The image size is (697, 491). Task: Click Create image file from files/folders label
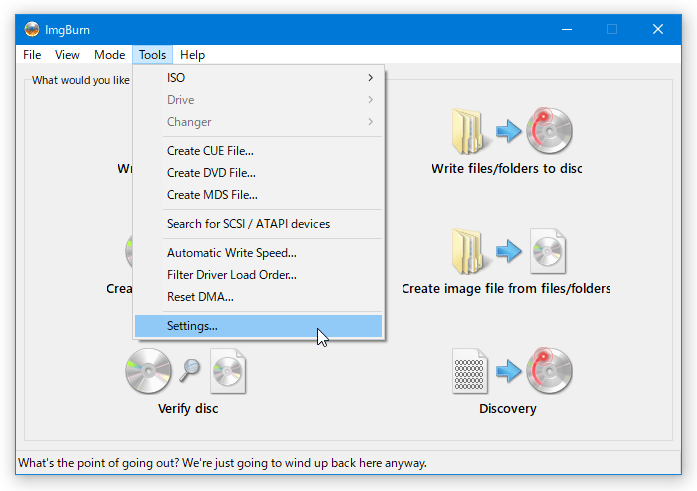coord(506,289)
